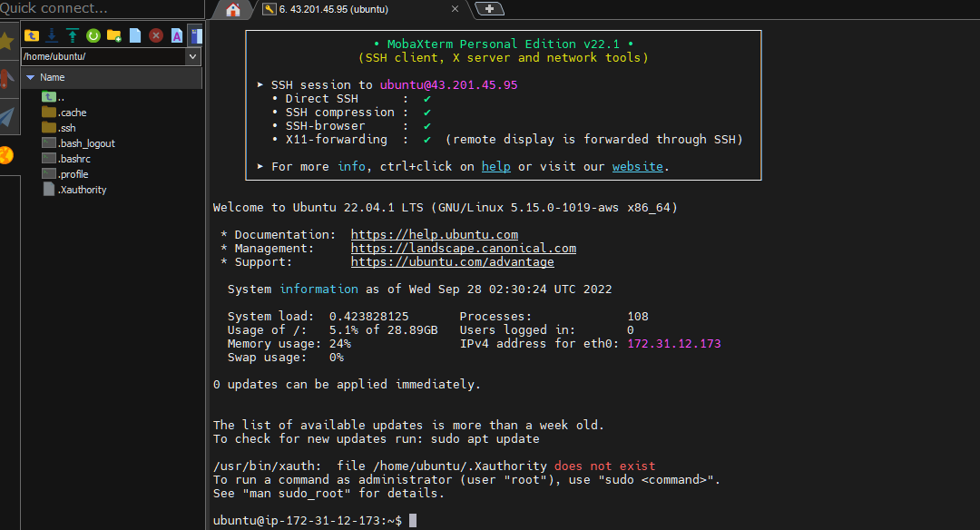This screenshot has height=530, width=980.
Task: Click the ubuntu@43.201.45.95 session text
Action: point(449,85)
